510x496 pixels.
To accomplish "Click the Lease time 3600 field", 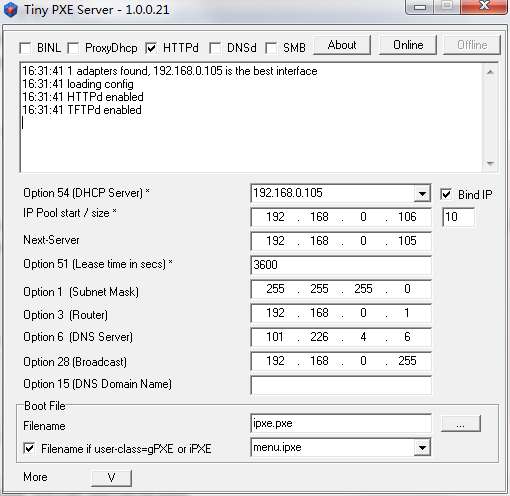I will [x=341, y=265].
